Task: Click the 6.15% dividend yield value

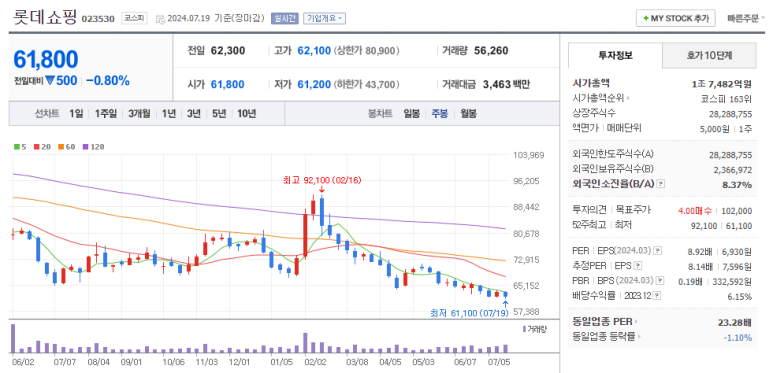Action: tap(739, 297)
